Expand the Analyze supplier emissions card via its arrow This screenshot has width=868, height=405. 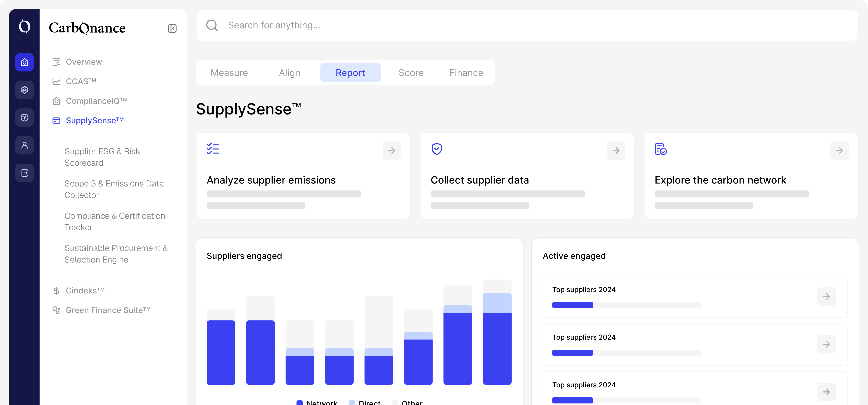click(x=391, y=150)
